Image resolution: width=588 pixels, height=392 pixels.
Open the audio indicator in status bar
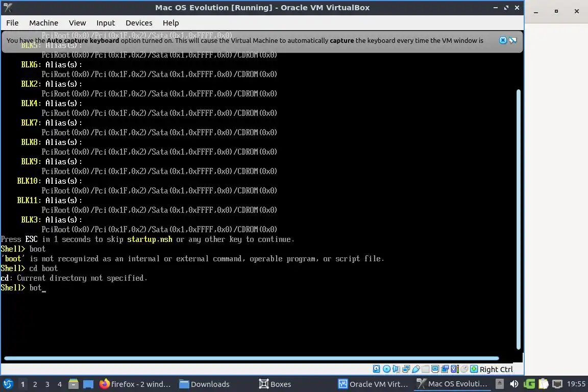point(396,369)
